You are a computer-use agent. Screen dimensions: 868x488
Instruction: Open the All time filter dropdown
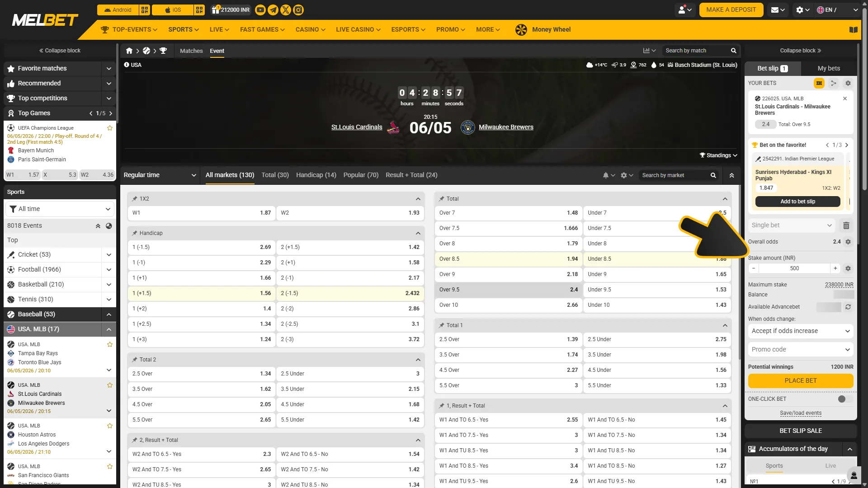60,209
